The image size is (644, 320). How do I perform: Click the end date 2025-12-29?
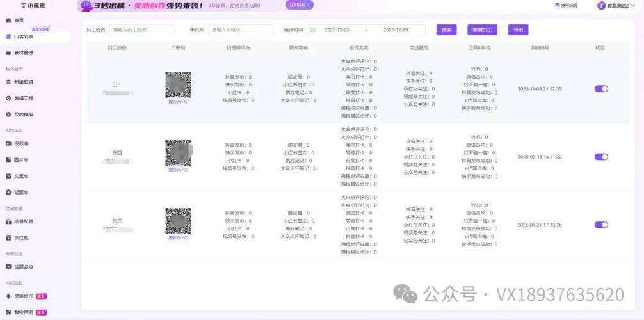click(396, 30)
